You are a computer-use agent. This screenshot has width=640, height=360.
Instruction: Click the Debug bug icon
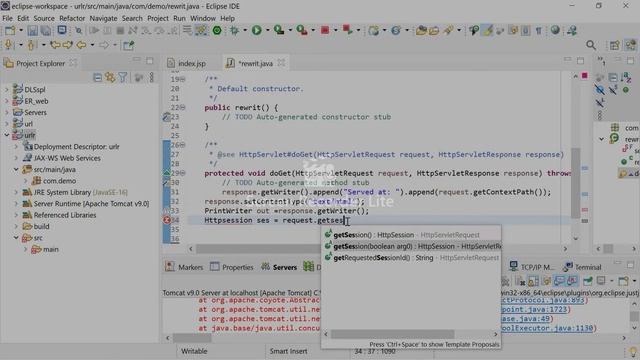[x=234, y=31]
